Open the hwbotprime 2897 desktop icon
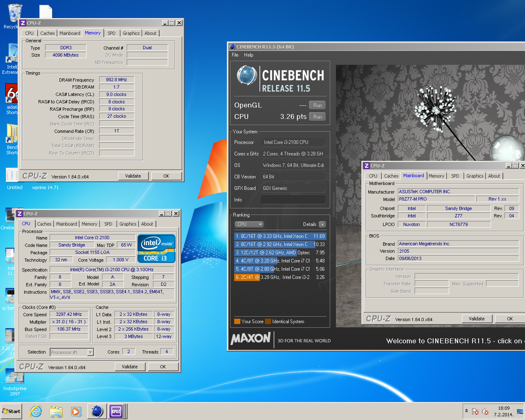 [x=15, y=381]
